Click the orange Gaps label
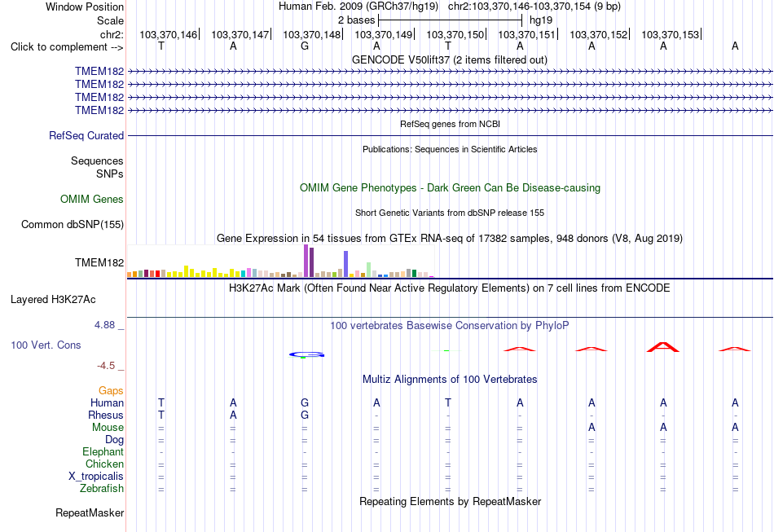 [111, 390]
